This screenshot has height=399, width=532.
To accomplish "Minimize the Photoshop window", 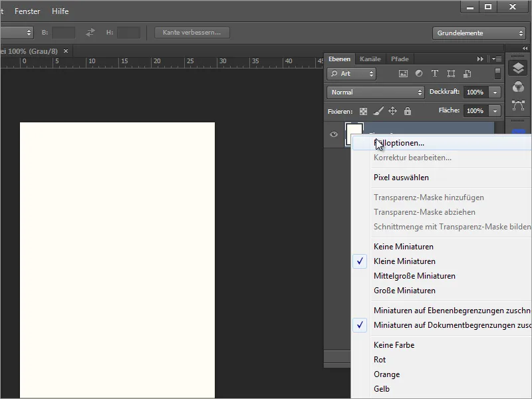I will pyautogui.click(x=470, y=7).
